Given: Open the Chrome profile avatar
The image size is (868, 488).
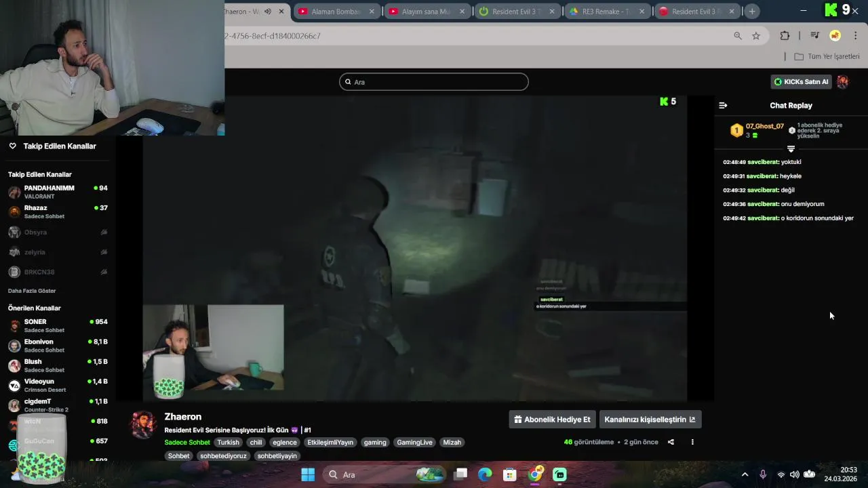Looking at the screenshot, I should click(x=835, y=36).
